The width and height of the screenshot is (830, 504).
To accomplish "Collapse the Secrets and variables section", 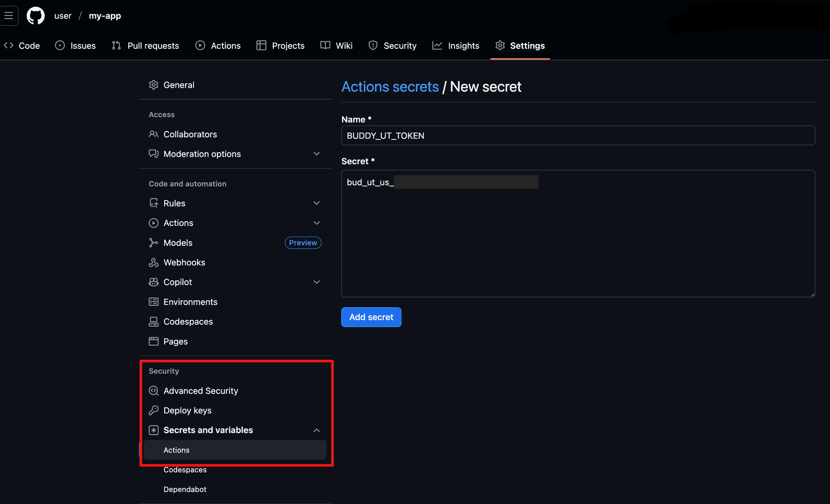I will coord(316,430).
